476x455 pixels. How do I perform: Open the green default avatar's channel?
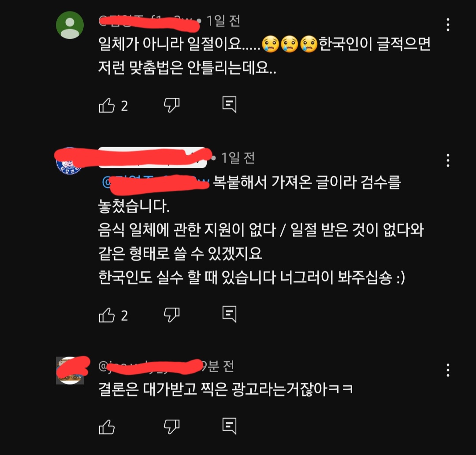(x=70, y=25)
